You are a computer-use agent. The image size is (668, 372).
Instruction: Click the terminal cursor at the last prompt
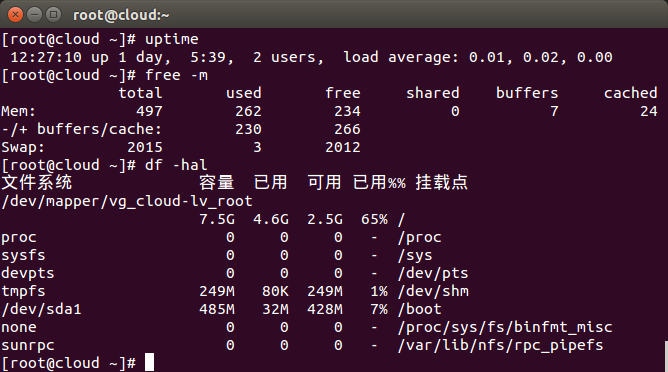[x=149, y=363]
